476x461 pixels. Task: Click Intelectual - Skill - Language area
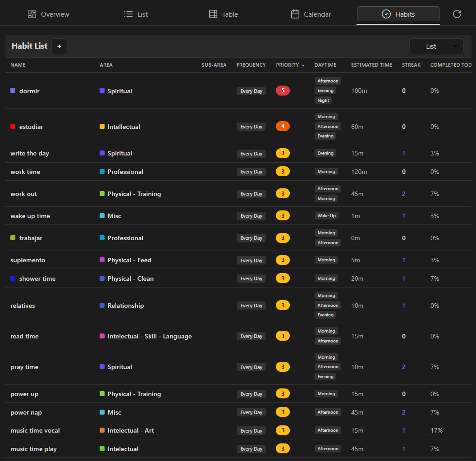150,336
